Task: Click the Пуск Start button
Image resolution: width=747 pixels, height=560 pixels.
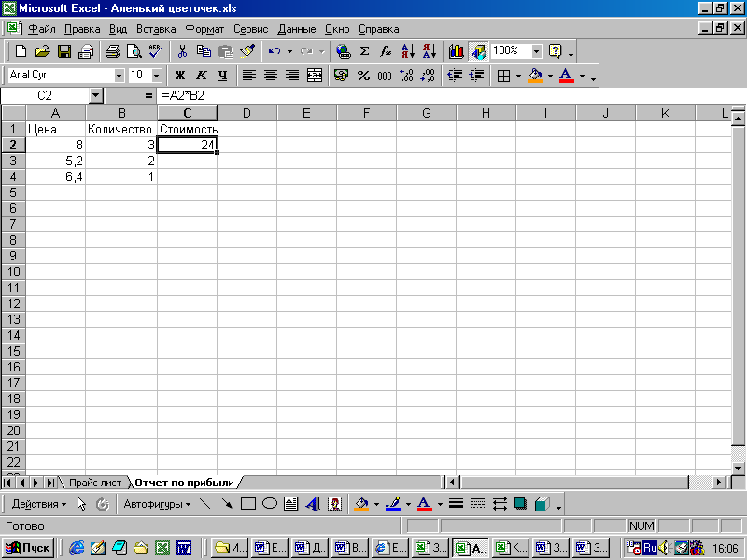Action: pyautogui.click(x=28, y=548)
